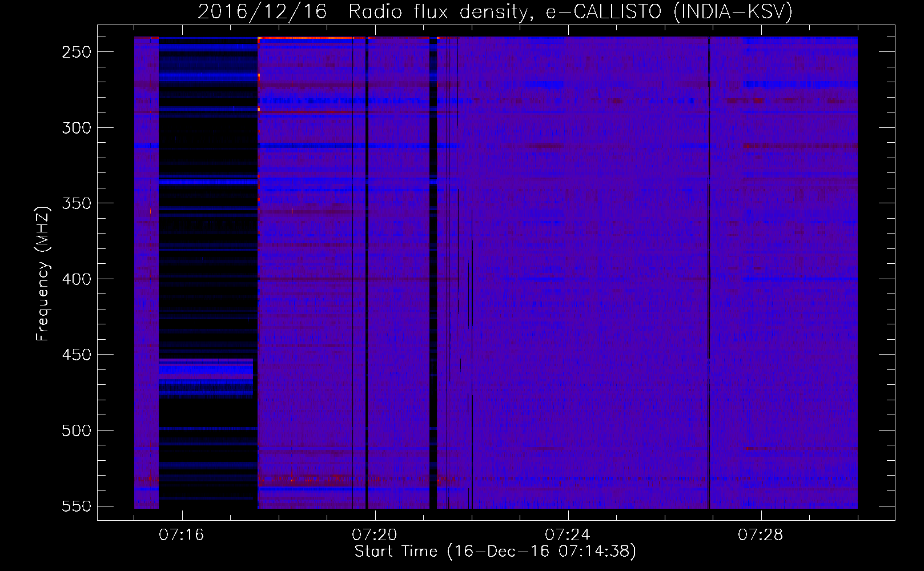This screenshot has height=571, width=924.
Task: Click the 07:16 time tick label
Action: pyautogui.click(x=182, y=534)
